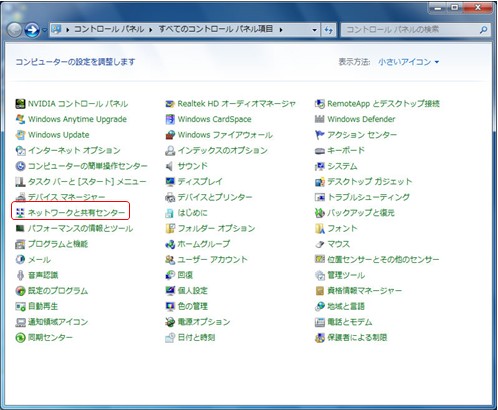Click the 電源オプション icon
Image resolution: width=498 pixels, height=410 pixels.
coord(170,322)
